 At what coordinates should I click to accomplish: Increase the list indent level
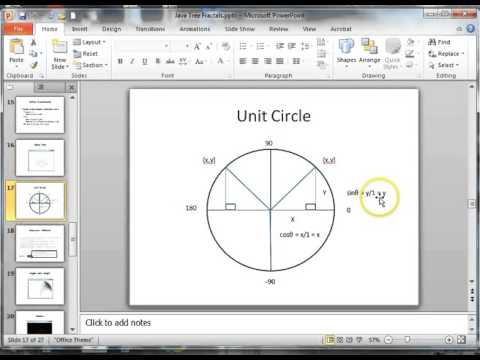tap(292, 46)
